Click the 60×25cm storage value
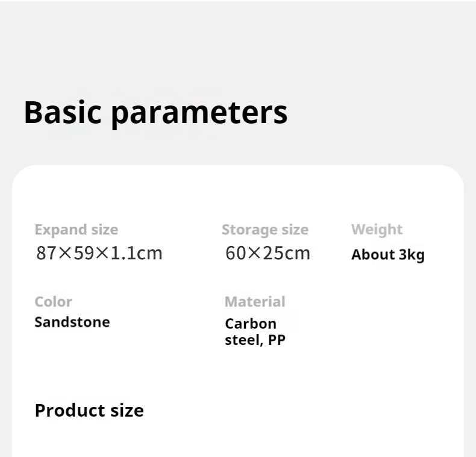The height and width of the screenshot is (457, 476). [268, 253]
